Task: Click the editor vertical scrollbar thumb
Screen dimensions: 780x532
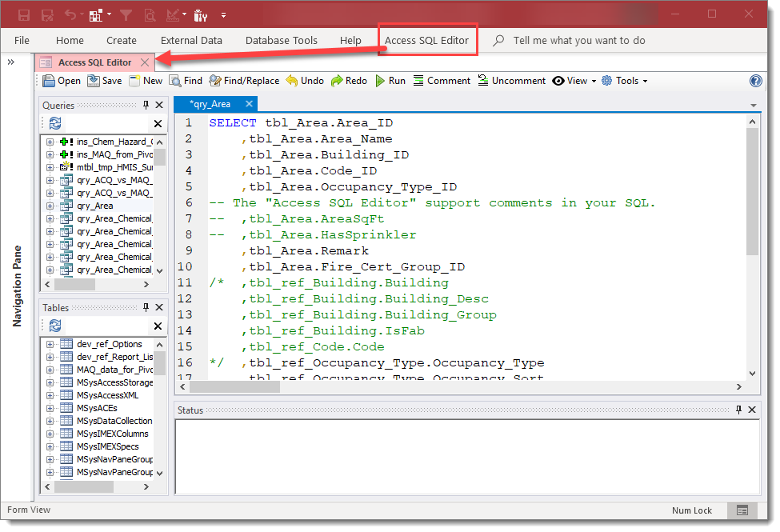Action: [x=752, y=191]
